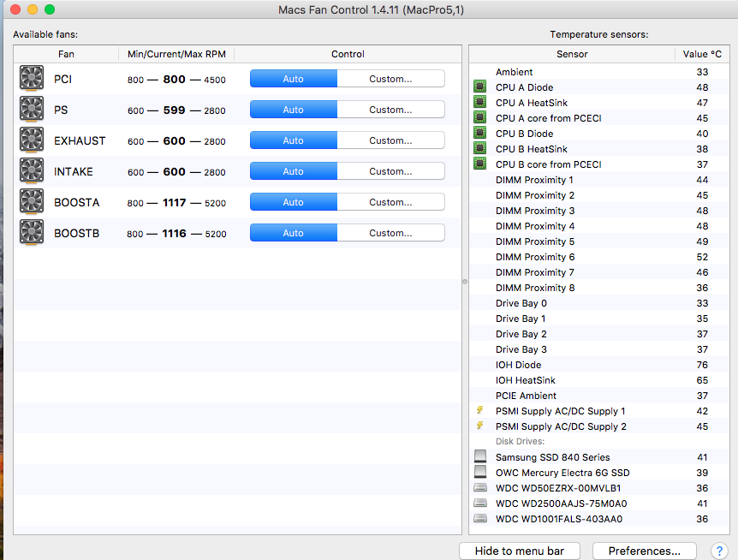The image size is (738, 560).
Task: Open Custom control for PCI fan
Action: pos(390,79)
